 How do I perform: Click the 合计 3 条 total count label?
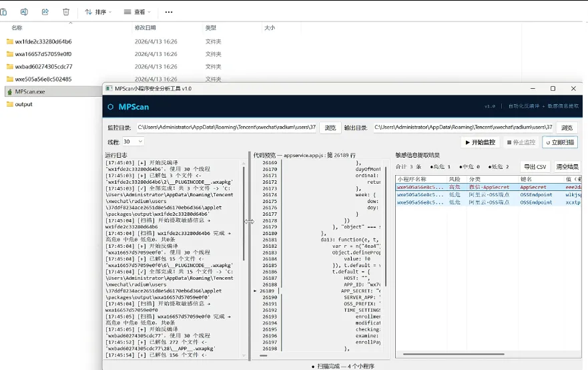408,166
